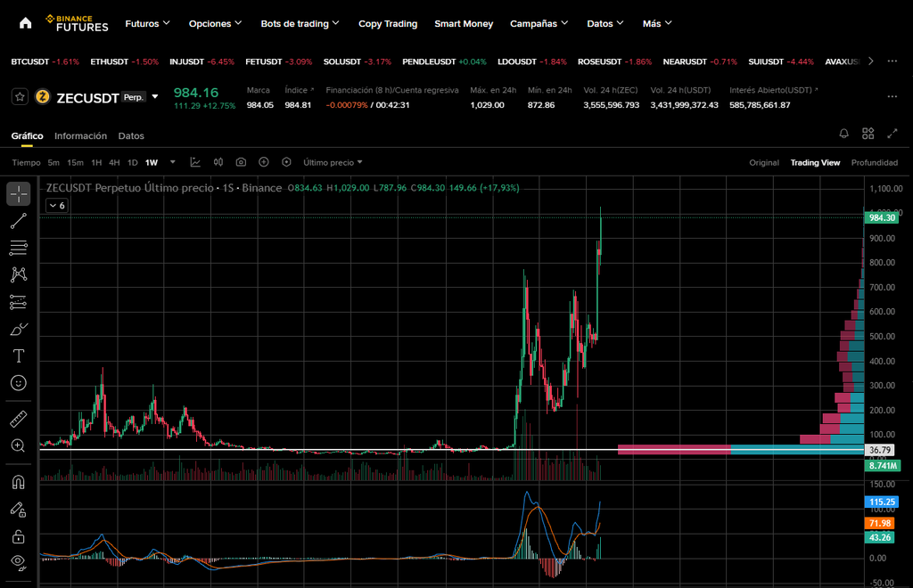This screenshot has width=913, height=588.
Task: Open the indicators chart icon
Action: [195, 162]
